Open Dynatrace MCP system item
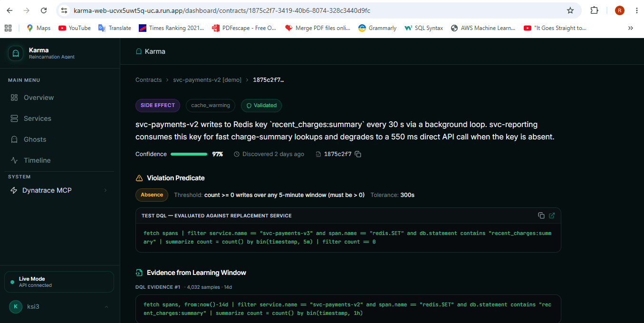 coord(59,190)
